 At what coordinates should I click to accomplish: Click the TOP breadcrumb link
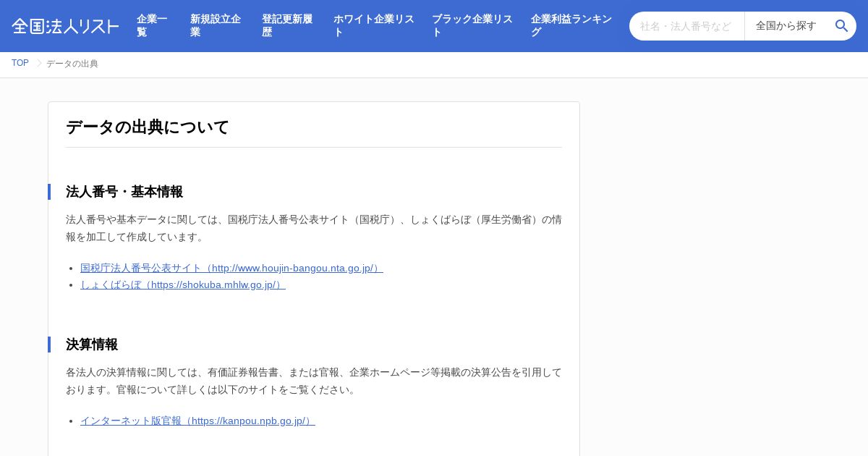pyautogui.click(x=20, y=64)
